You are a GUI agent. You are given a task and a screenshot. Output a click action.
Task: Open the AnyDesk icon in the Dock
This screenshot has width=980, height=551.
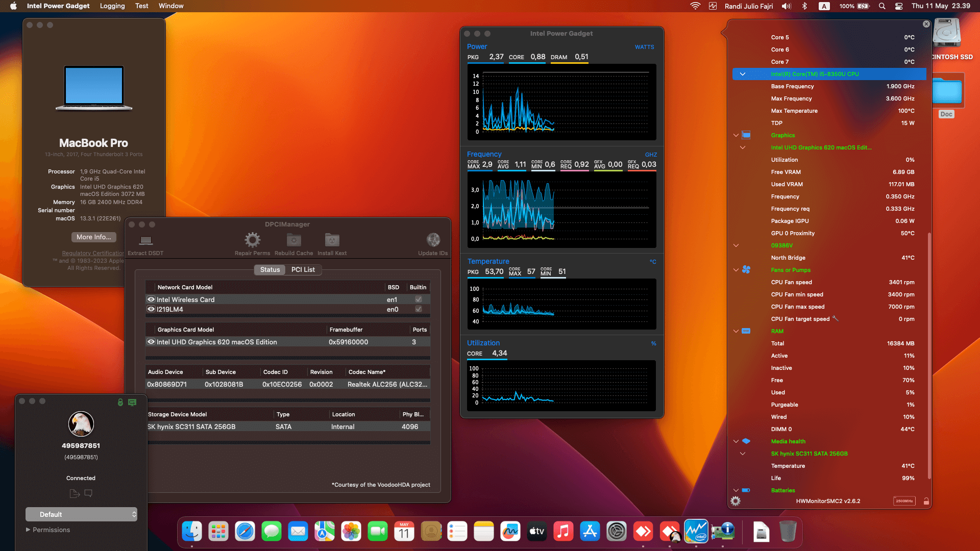tap(643, 532)
